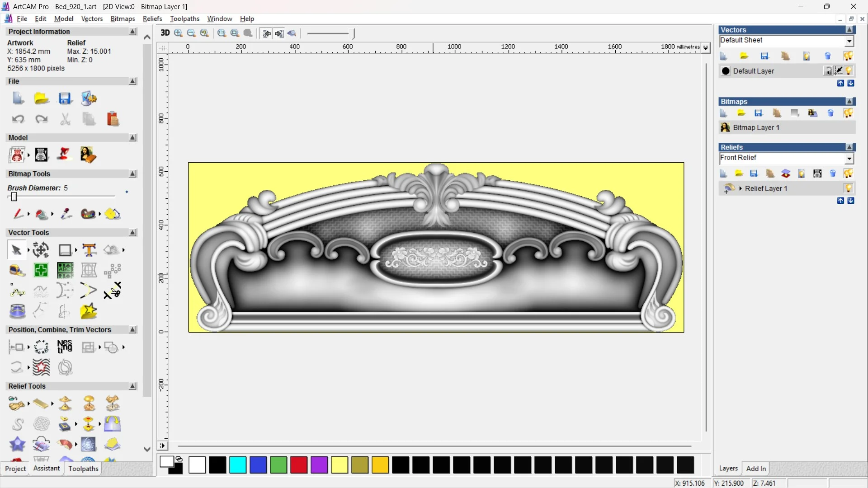Select Bitmap Layer 1 in Bitmaps panel

pos(756,127)
